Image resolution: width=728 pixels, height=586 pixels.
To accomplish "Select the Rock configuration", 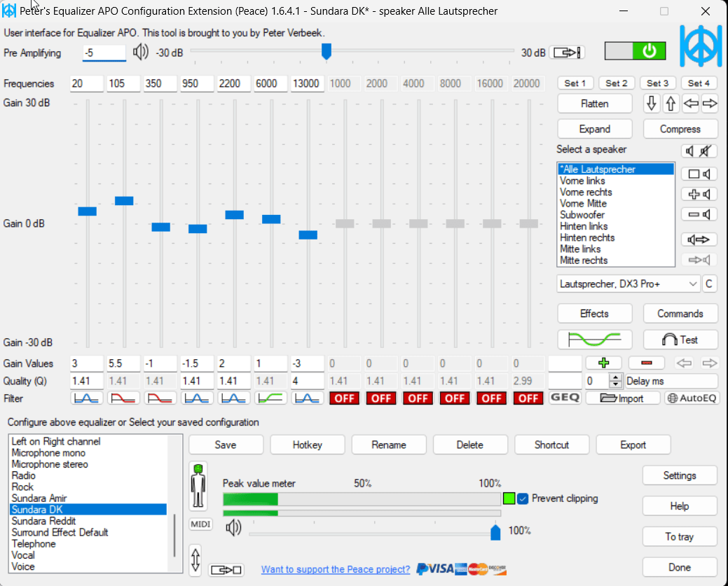I will click(88, 487).
